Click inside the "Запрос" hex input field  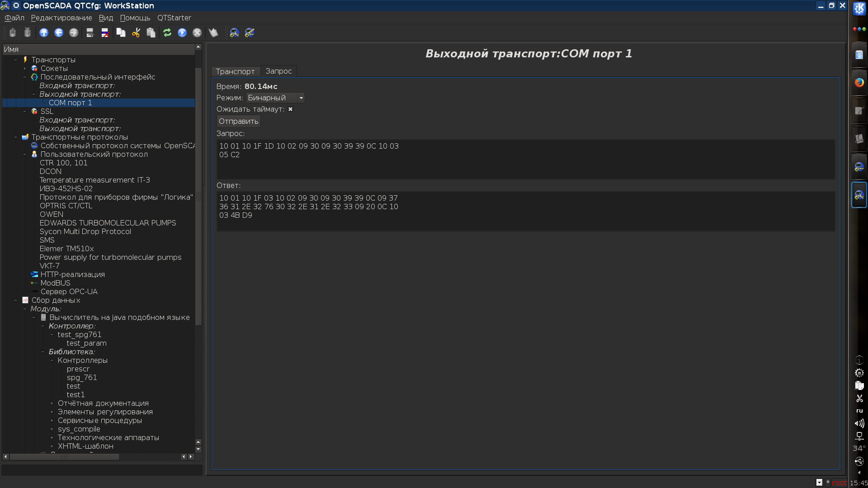click(524, 160)
